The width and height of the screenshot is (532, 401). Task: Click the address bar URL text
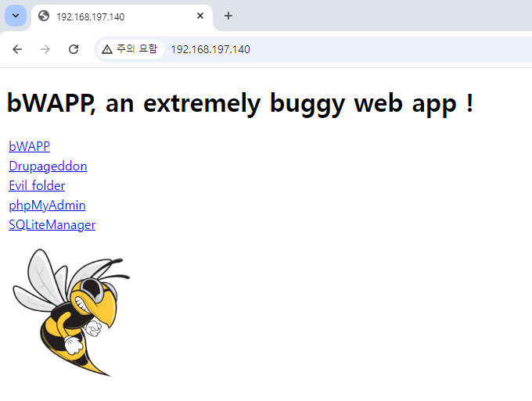point(210,49)
